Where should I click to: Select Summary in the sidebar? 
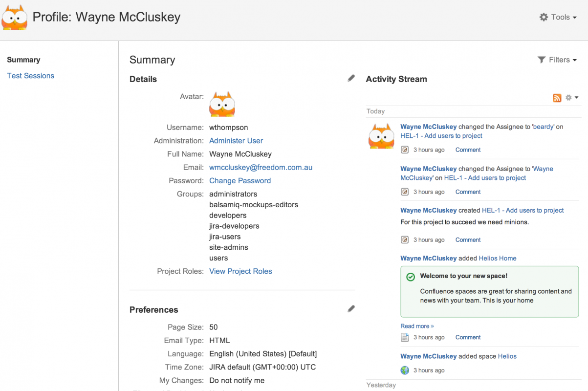click(23, 60)
